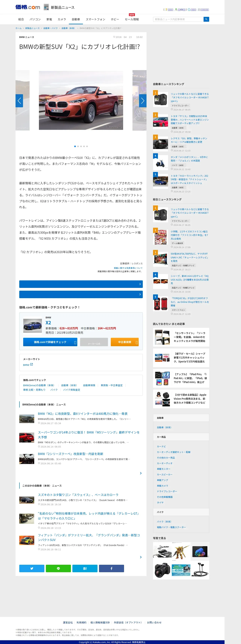This screenshot has height=644, width=241.
Task: Open 自動車保険 link
Action: tap(89, 385)
